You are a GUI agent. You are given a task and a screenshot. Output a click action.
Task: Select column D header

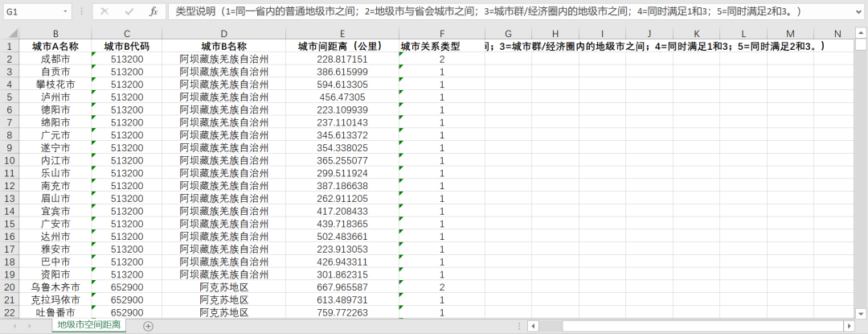click(x=223, y=34)
